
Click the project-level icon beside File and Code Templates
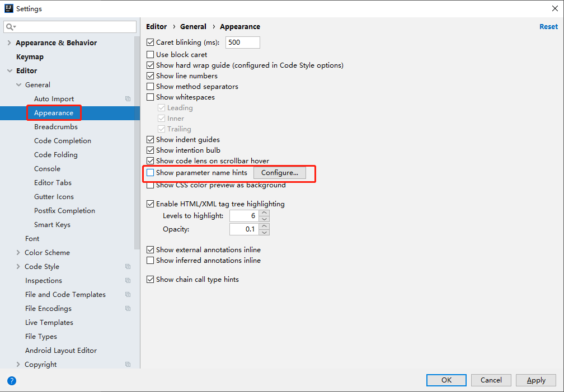pyautogui.click(x=128, y=295)
